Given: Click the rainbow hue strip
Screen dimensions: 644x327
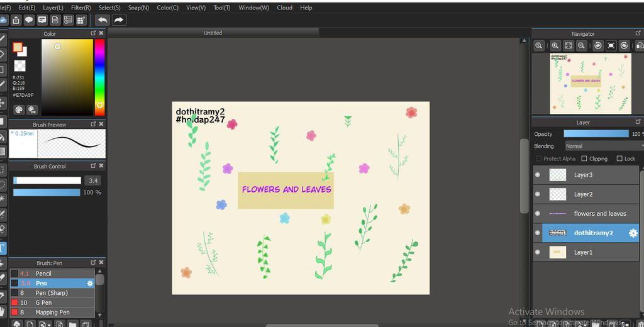Looking at the screenshot, I should coord(100,77).
